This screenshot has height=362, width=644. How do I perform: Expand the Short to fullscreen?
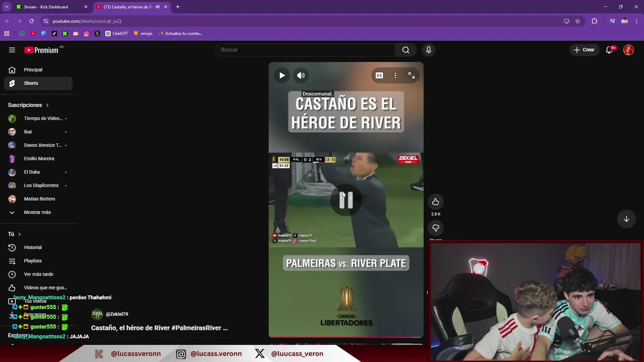click(412, 75)
